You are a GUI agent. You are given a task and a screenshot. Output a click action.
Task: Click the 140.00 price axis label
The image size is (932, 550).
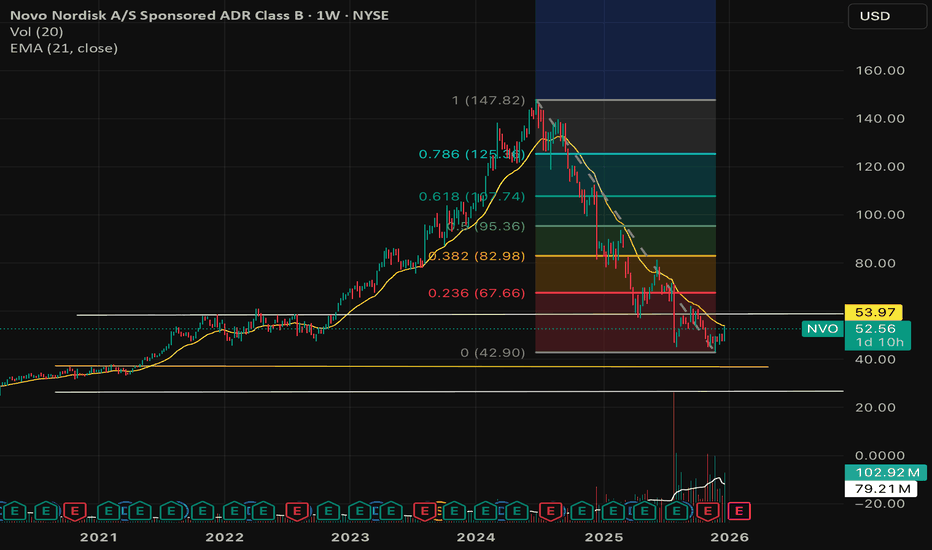click(880, 119)
